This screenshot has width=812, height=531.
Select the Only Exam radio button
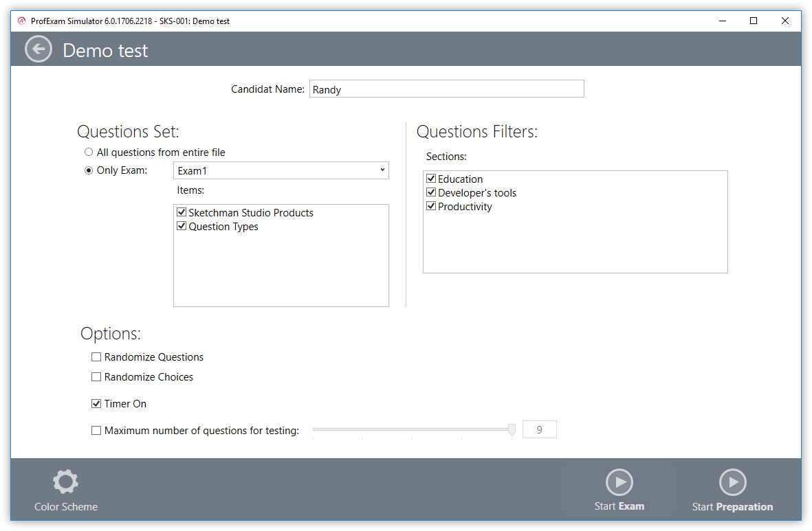coord(89,171)
